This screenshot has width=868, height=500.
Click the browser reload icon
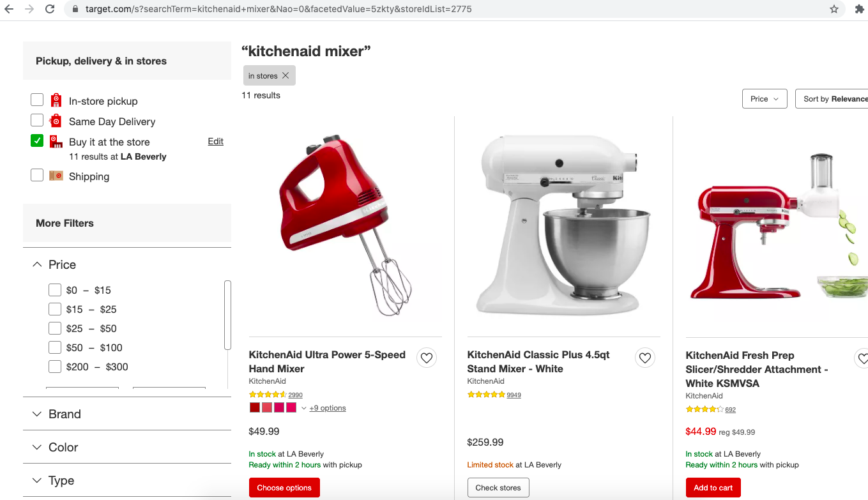click(50, 10)
